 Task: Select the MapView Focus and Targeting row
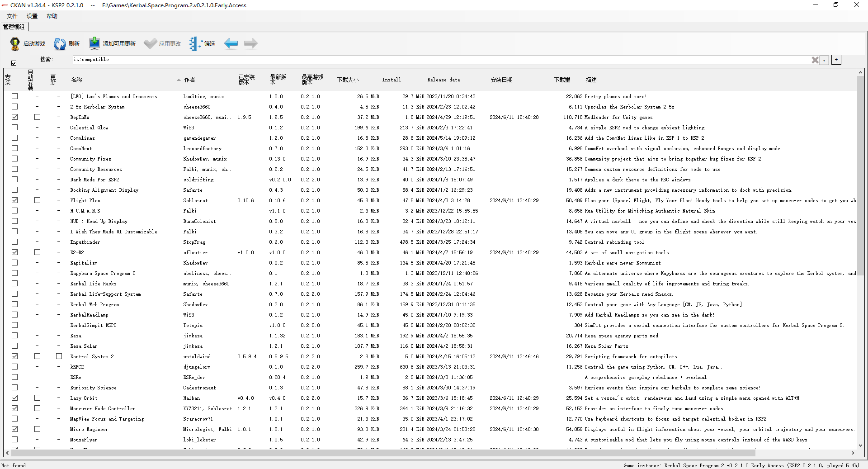[430, 419]
